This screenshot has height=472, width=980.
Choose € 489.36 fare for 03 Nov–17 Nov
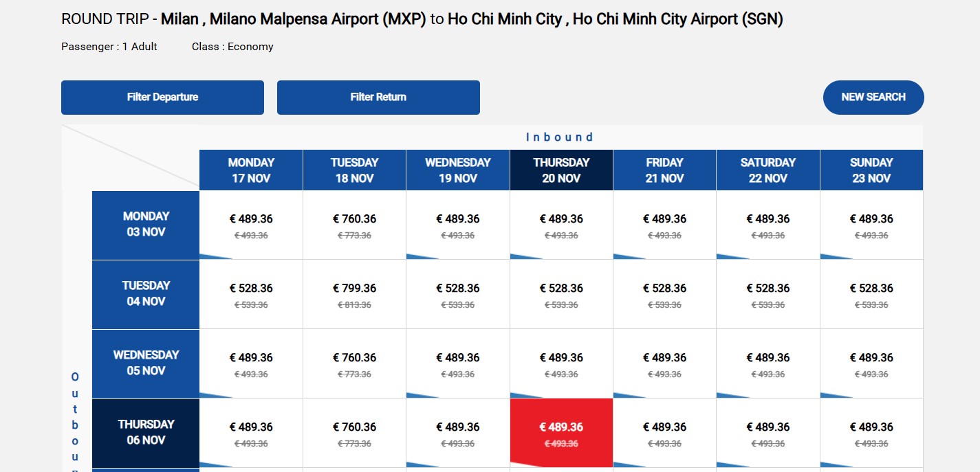251,225
